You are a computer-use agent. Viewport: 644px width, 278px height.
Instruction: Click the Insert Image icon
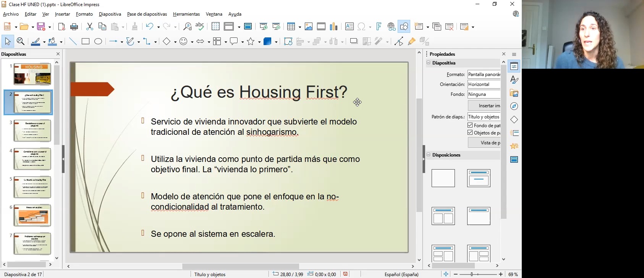[x=309, y=27]
